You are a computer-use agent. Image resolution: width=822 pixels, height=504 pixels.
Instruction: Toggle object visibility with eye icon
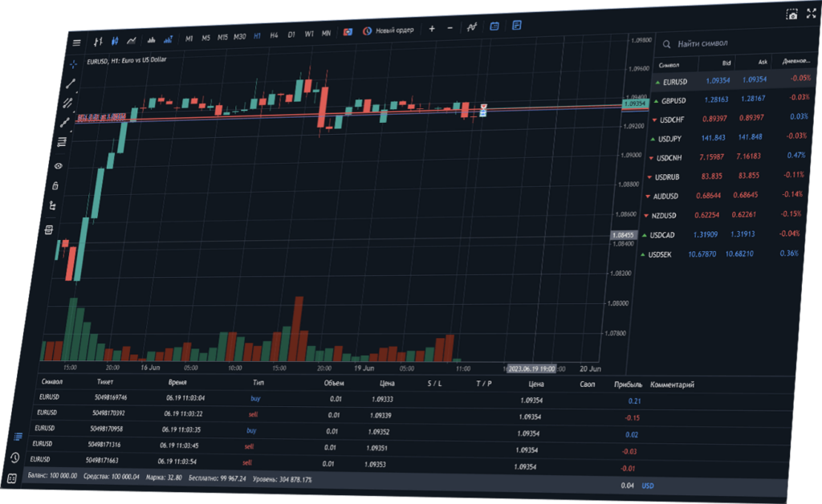[58, 165]
